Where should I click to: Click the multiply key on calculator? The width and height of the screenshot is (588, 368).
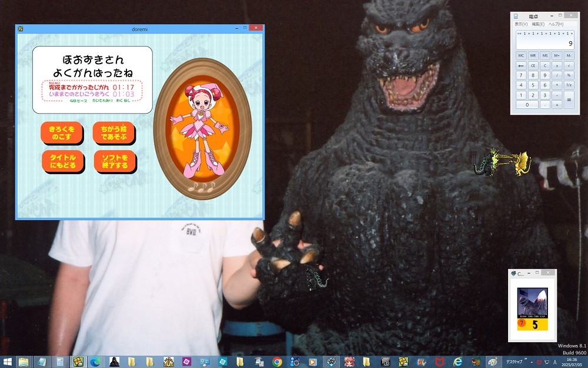tap(557, 85)
